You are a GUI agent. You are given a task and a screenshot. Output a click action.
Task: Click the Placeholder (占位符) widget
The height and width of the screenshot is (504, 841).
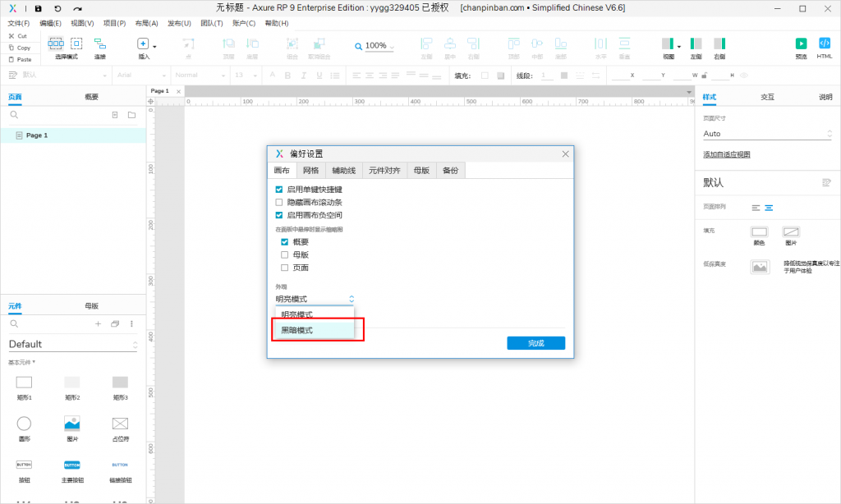(x=120, y=424)
